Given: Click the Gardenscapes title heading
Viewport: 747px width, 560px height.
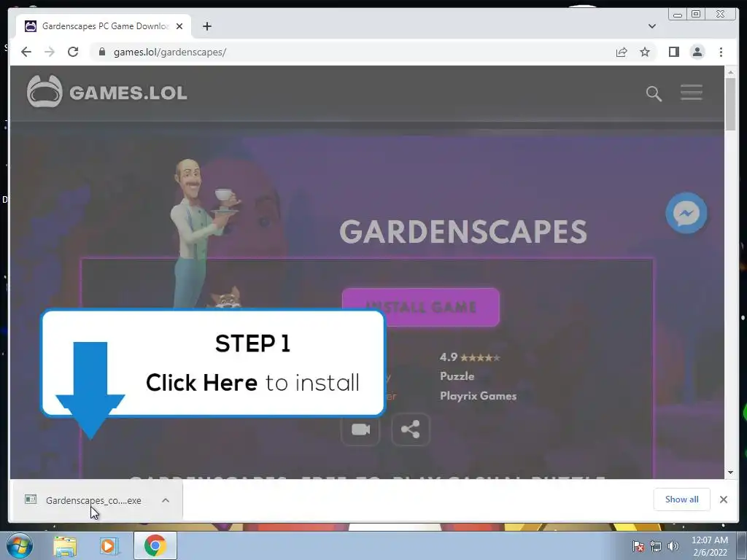Looking at the screenshot, I should click(463, 231).
